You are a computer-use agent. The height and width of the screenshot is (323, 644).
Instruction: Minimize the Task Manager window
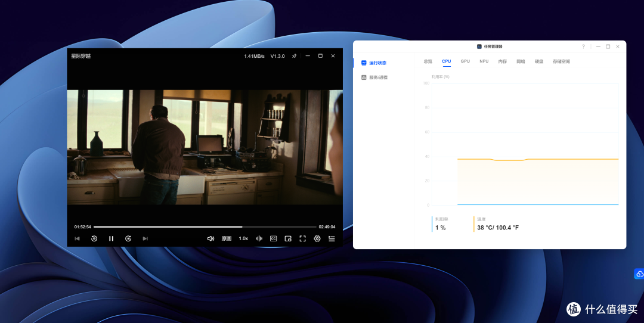tap(598, 46)
